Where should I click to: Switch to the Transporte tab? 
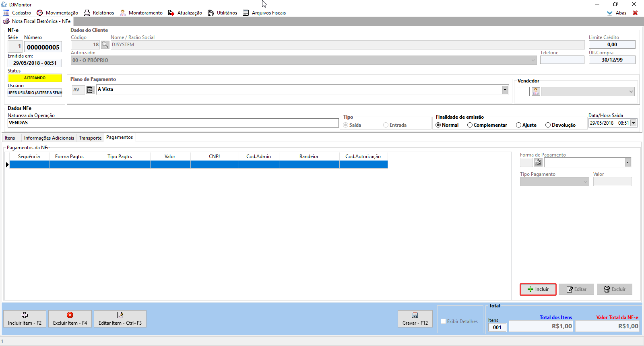click(90, 138)
